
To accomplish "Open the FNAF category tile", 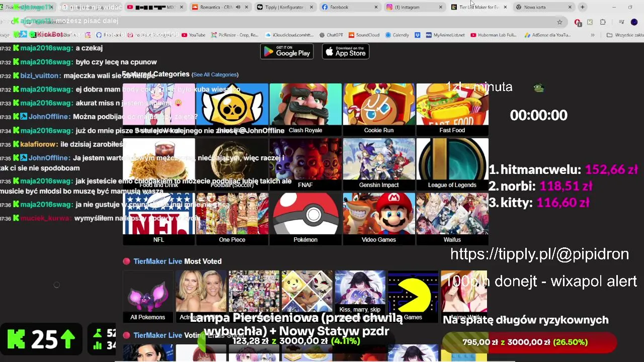I will [305, 164].
